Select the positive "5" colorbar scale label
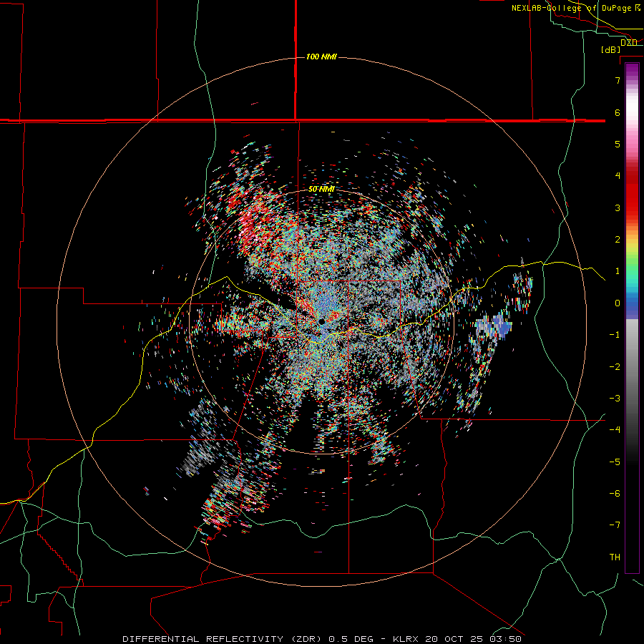The image size is (644, 644). (618, 144)
